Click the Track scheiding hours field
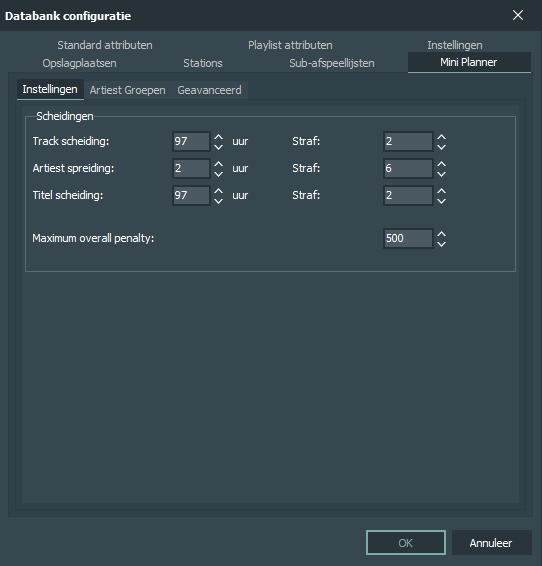The image size is (542, 566). (191, 141)
